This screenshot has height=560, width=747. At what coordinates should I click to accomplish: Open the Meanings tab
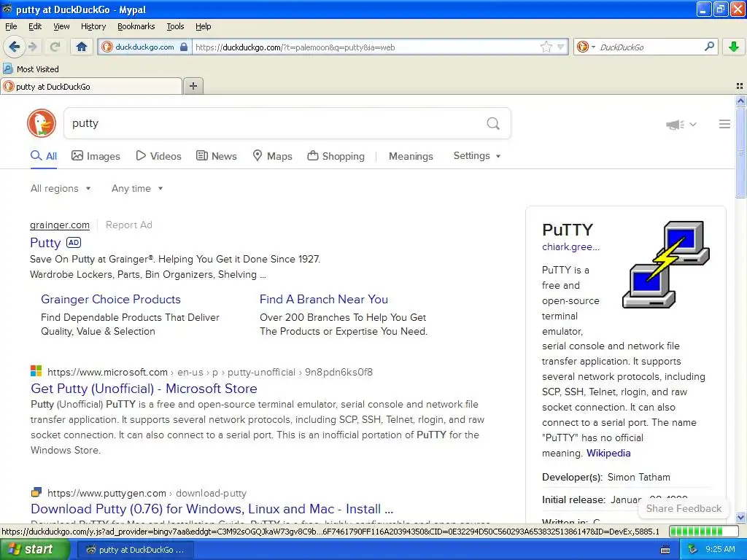411,156
